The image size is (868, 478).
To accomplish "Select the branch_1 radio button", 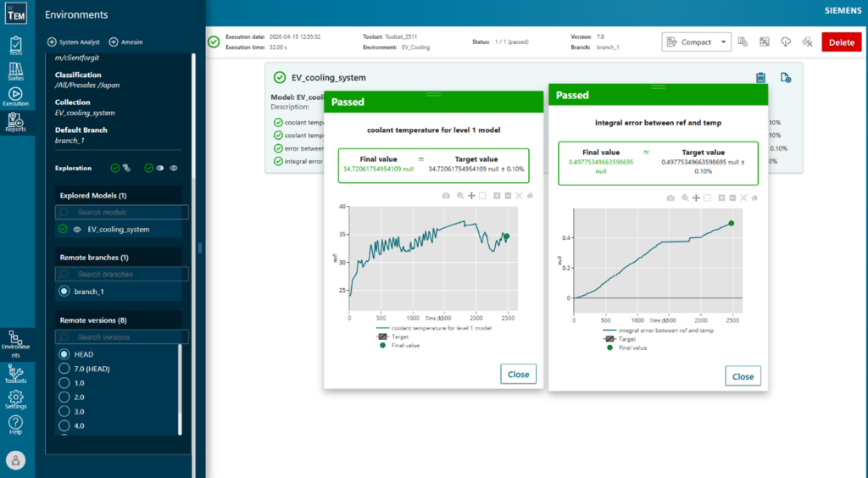I will point(64,292).
